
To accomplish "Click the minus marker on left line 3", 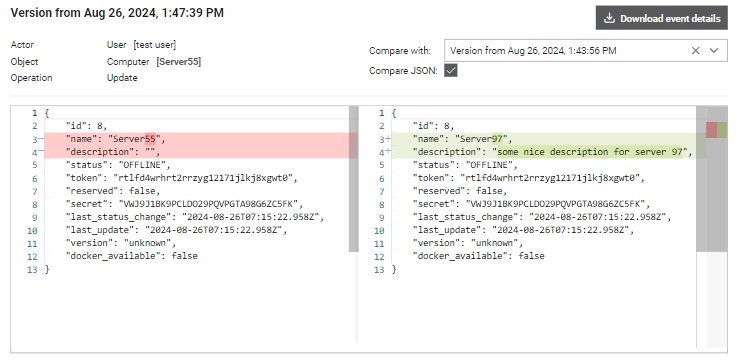I will tap(41, 139).
